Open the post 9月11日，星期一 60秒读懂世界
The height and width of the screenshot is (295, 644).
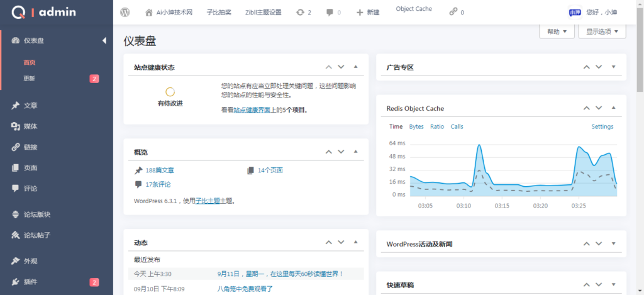pyautogui.click(x=280, y=274)
